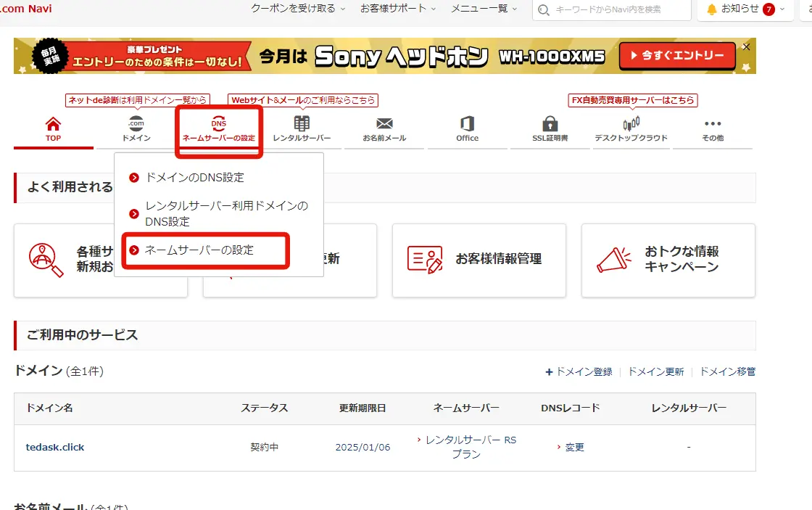The width and height of the screenshot is (812, 510).
Task: Click the ドメイン登録 link
Action: click(x=583, y=371)
